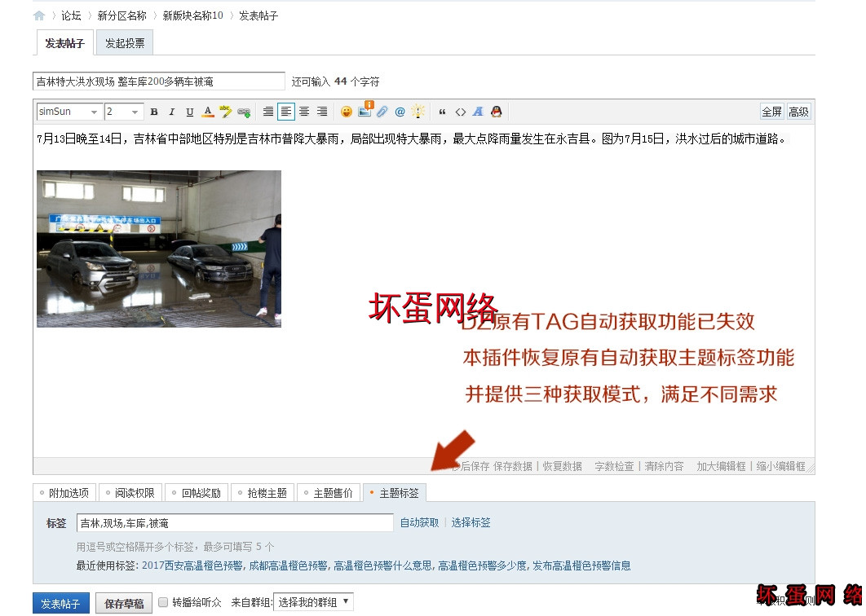This screenshot has height=616, width=866.
Task: Insert an image using the picture icon
Action: pyautogui.click(x=365, y=110)
